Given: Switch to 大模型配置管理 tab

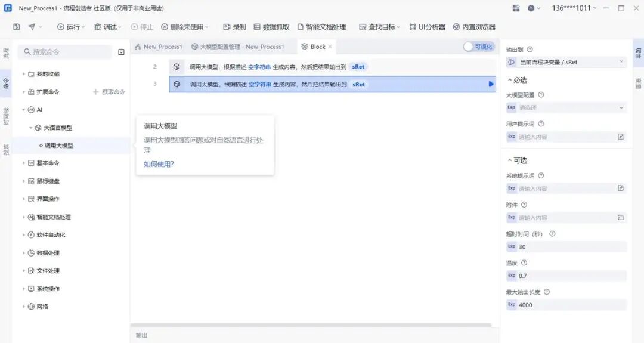Looking at the screenshot, I should 238,47.
